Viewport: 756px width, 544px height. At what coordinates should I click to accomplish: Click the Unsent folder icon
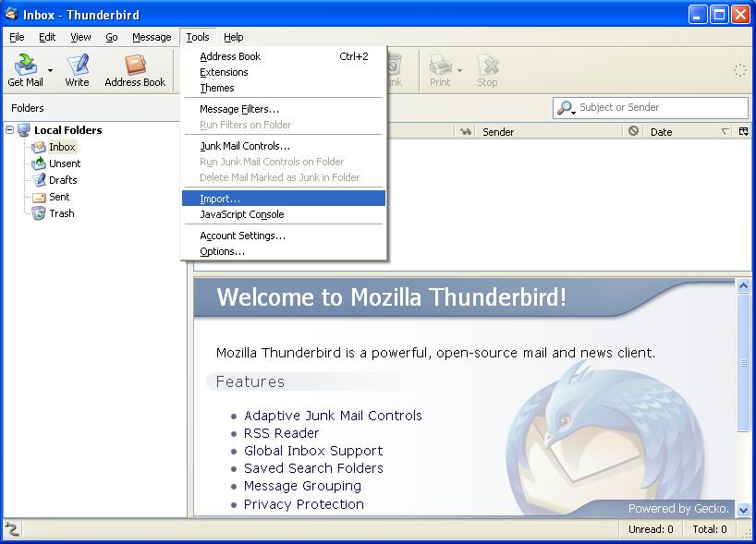(39, 163)
